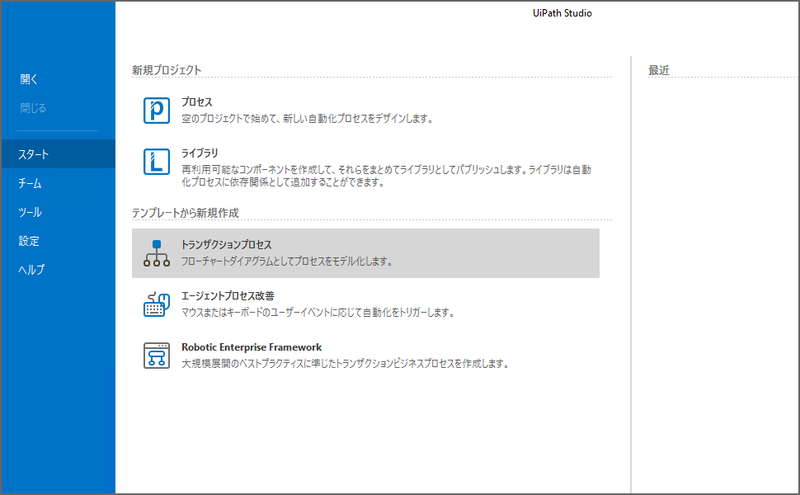The height and width of the screenshot is (495, 800).
Task: Click description 大規模展開のベストプラクティス
Action: click(x=345, y=364)
